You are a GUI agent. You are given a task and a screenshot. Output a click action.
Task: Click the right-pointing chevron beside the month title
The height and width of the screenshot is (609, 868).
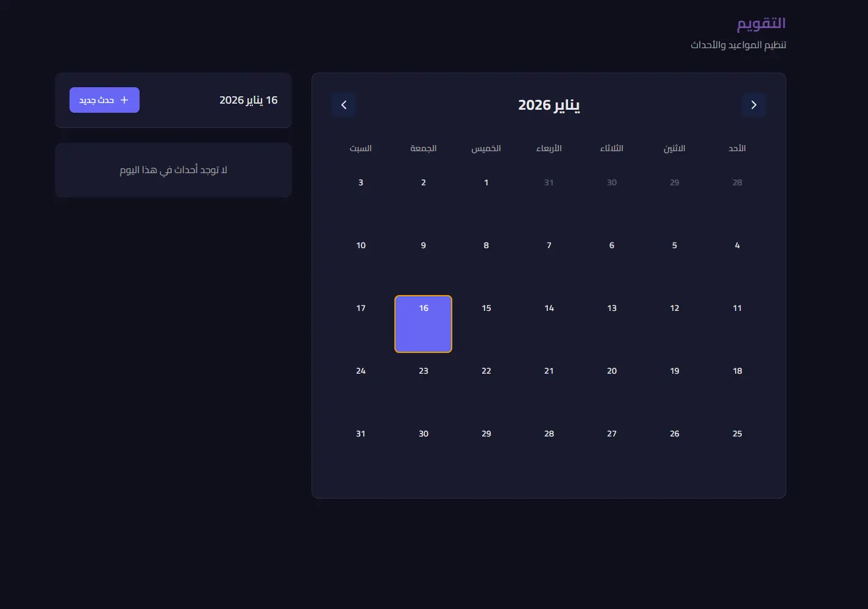[753, 105]
